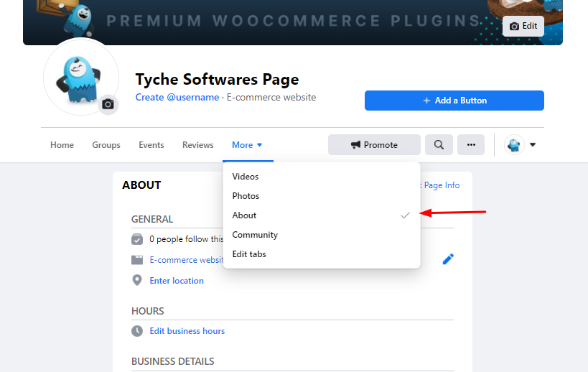Click the Enter location link
Image resolution: width=588 pixels, height=372 pixels.
177,281
